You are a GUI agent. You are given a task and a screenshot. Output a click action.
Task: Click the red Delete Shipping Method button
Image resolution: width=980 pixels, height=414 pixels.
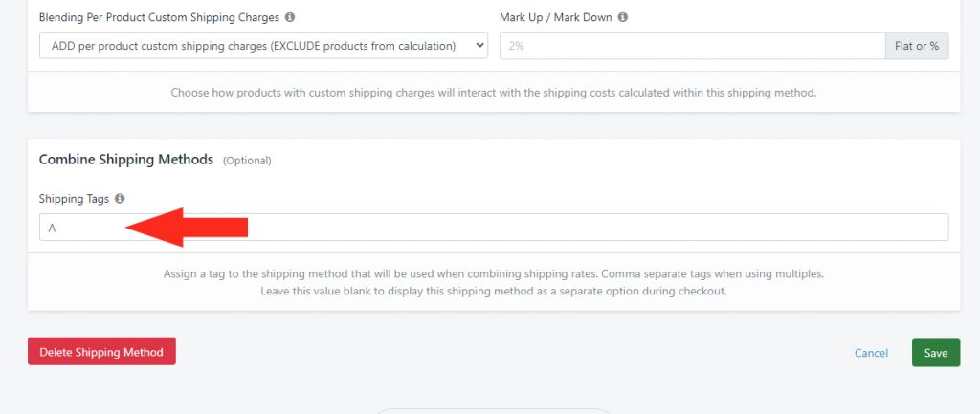[101, 352]
